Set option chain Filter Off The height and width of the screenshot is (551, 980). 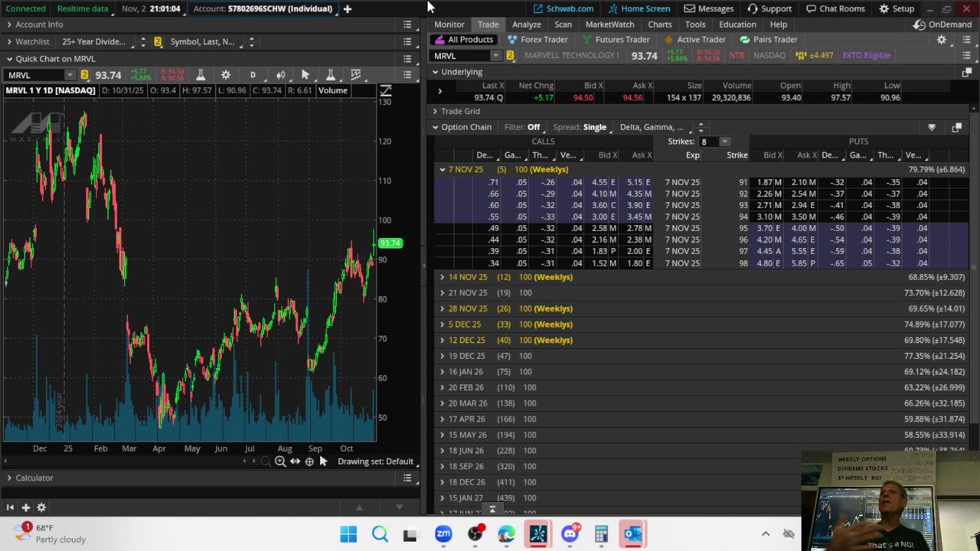(x=534, y=128)
